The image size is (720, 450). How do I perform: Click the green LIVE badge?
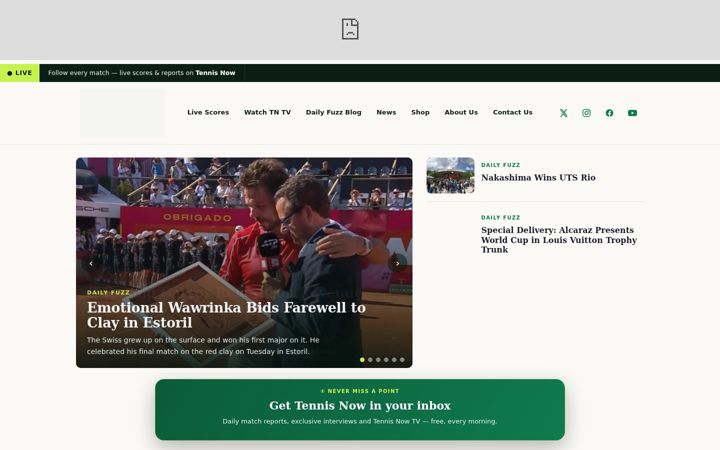pyautogui.click(x=20, y=73)
